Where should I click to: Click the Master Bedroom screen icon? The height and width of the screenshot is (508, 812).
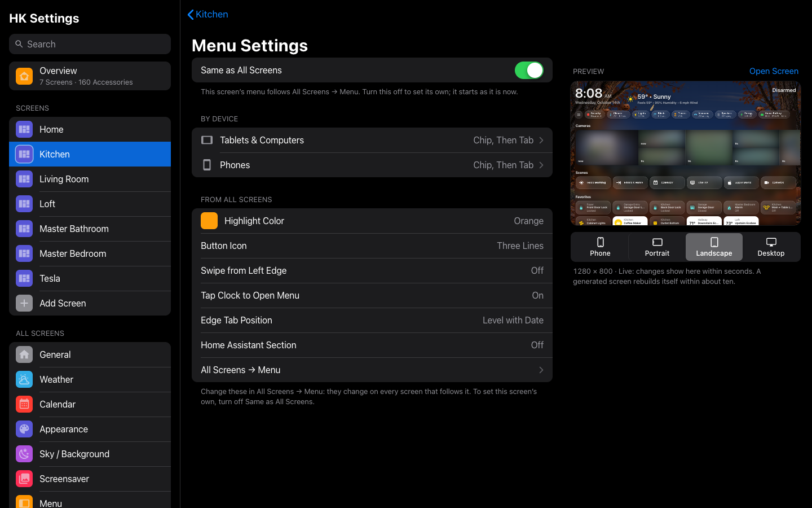coord(24,253)
